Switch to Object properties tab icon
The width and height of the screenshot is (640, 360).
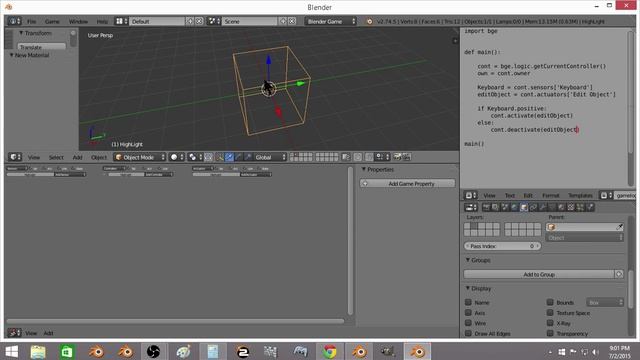(524, 207)
